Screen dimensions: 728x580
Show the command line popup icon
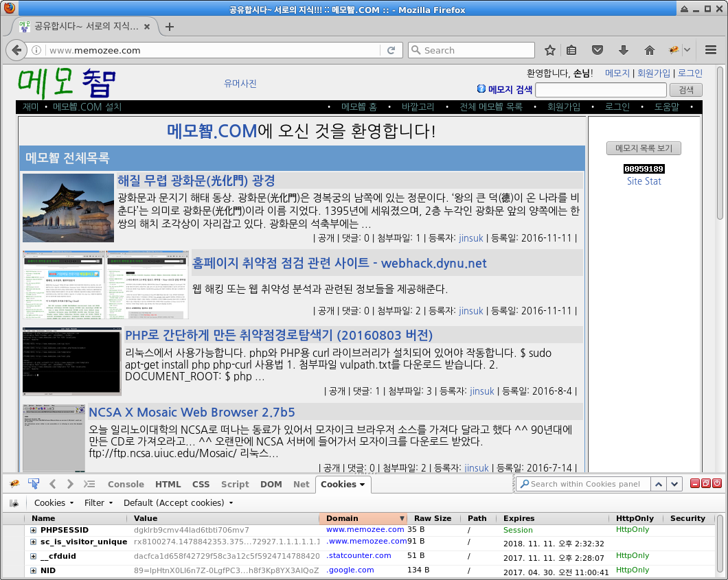[x=89, y=484]
